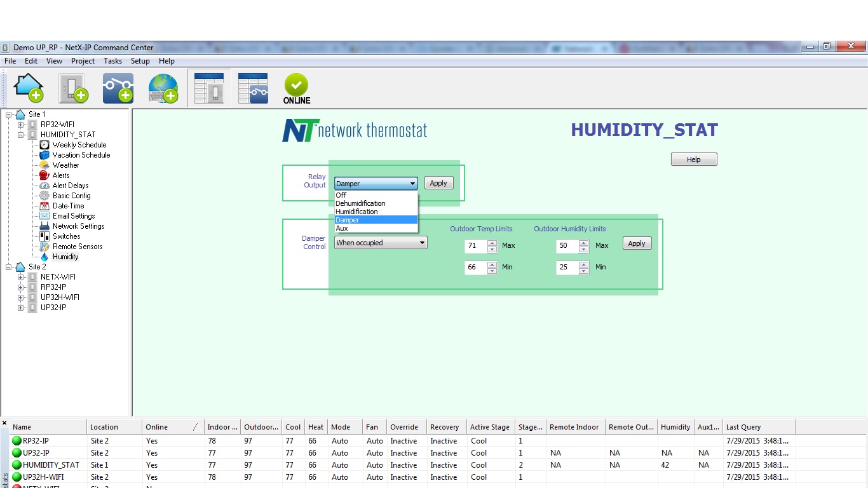Click the add switch toolbar icon
Viewport: 868px width, 488px height.
(x=118, y=88)
